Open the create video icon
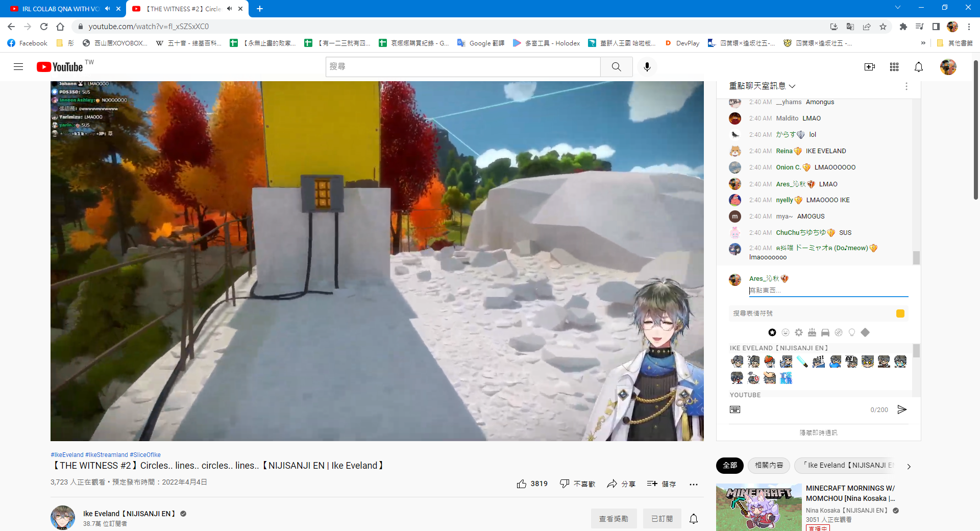This screenshot has width=980, height=531. pos(870,67)
